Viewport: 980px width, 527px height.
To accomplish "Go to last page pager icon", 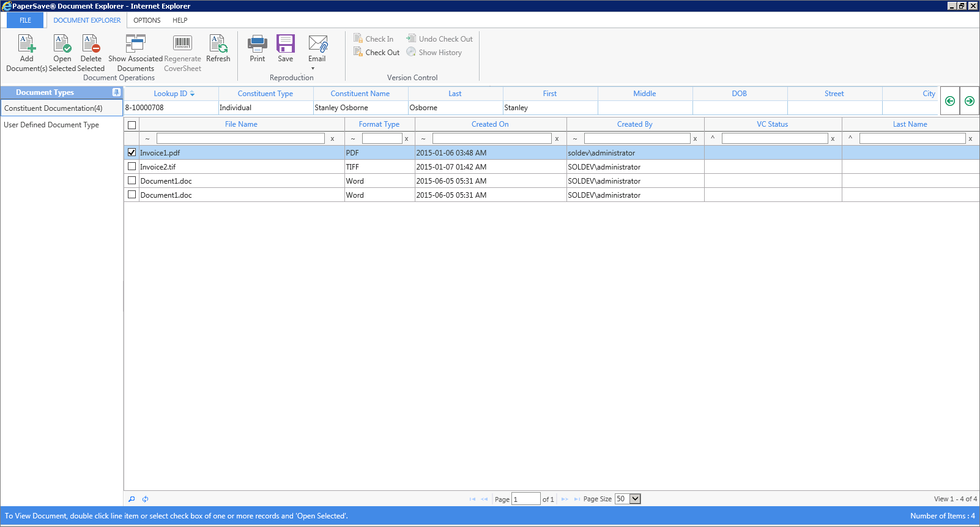I will [577, 499].
